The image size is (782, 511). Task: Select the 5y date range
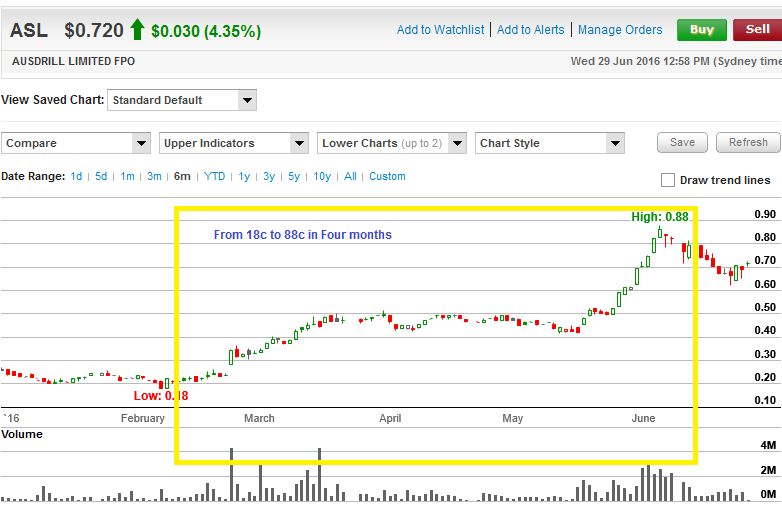[294, 176]
